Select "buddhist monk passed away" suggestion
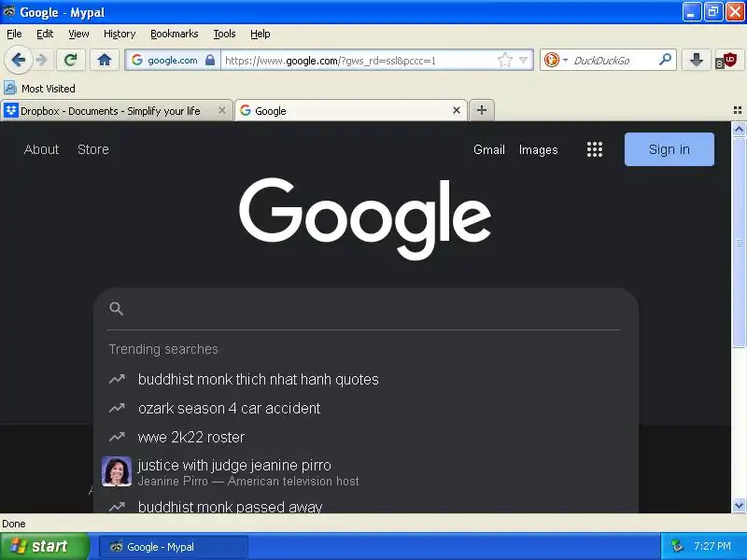 coord(366,506)
